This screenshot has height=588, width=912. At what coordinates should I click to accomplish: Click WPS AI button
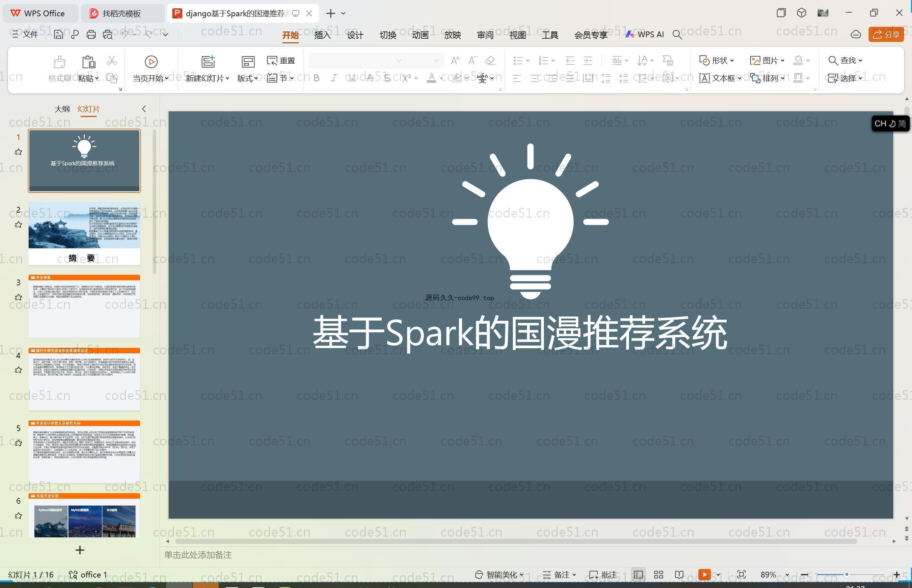(x=644, y=34)
